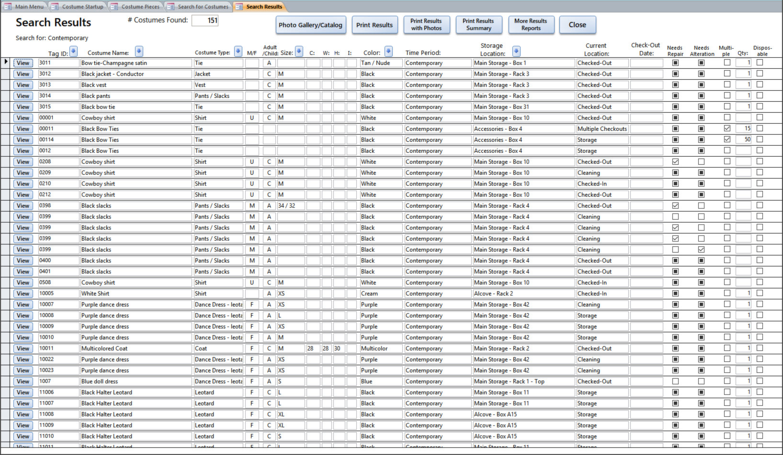Click the Size column filter icon
This screenshot has height=455, width=783.
[x=299, y=51]
